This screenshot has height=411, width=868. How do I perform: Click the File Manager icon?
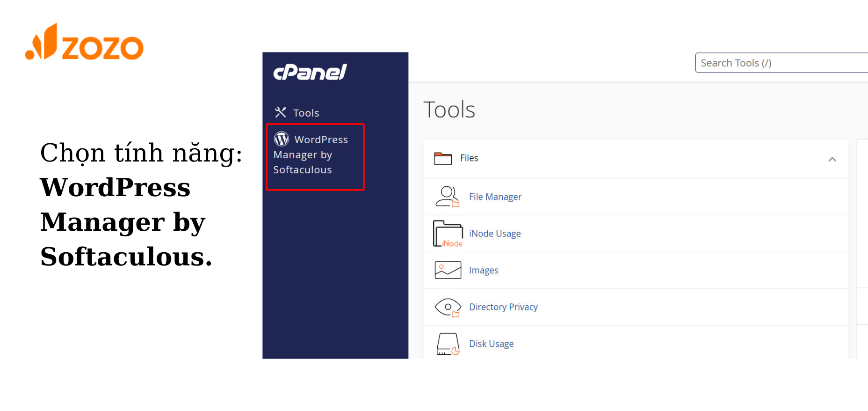point(448,197)
